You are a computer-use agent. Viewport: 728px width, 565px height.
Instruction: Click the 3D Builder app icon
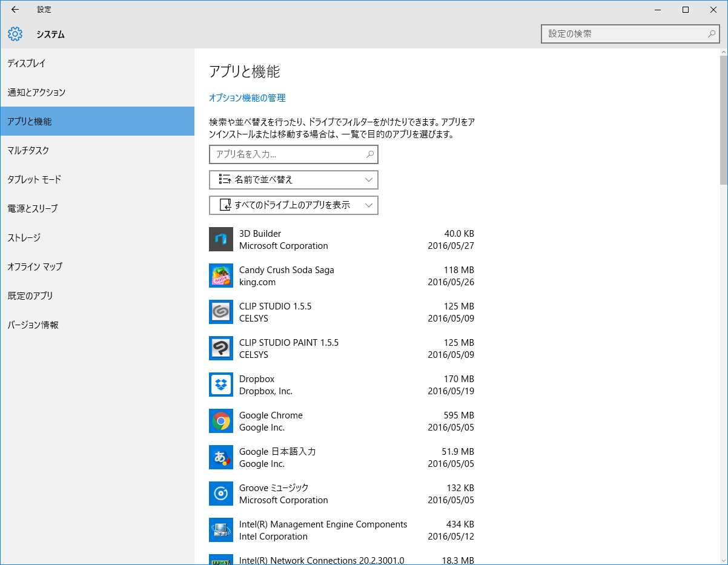click(x=221, y=239)
